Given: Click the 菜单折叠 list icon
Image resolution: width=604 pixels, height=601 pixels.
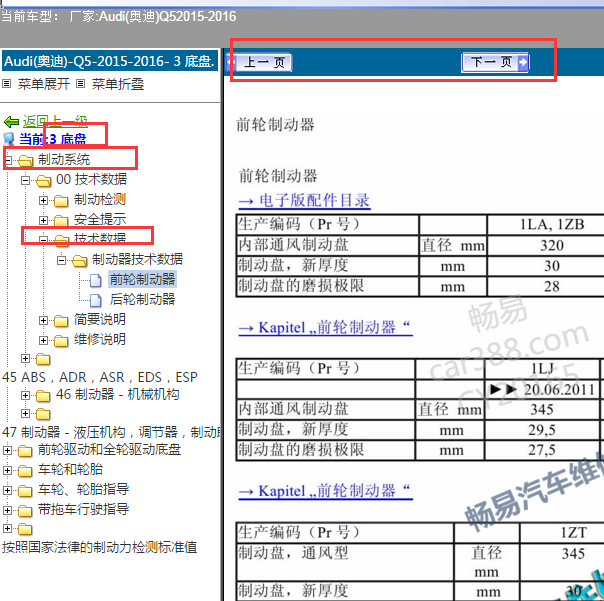Looking at the screenshot, I should click(x=80, y=83).
